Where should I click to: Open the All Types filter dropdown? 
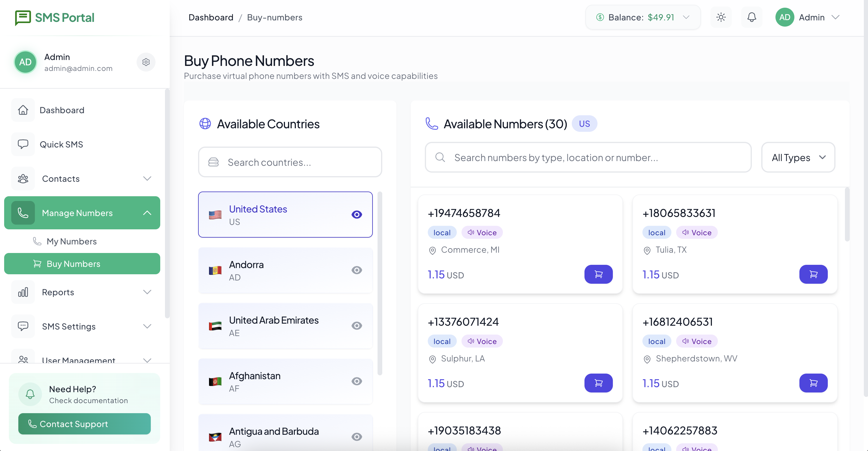click(798, 157)
